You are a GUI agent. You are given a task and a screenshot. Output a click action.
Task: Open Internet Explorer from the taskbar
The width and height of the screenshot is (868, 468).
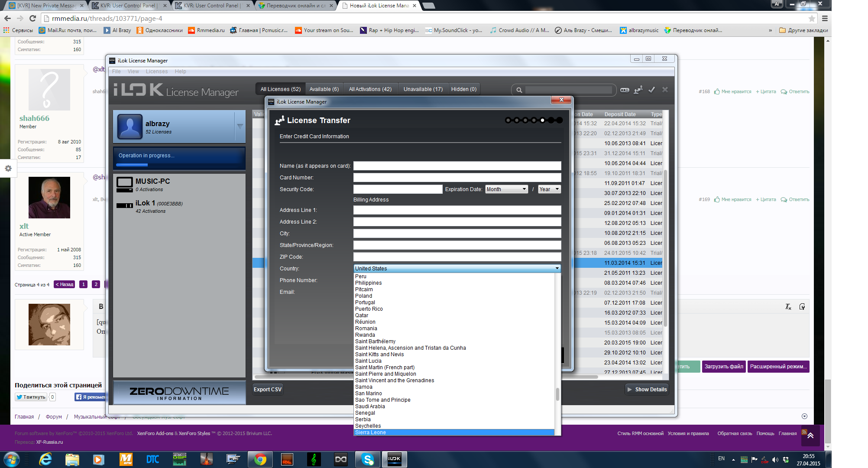[45, 459]
